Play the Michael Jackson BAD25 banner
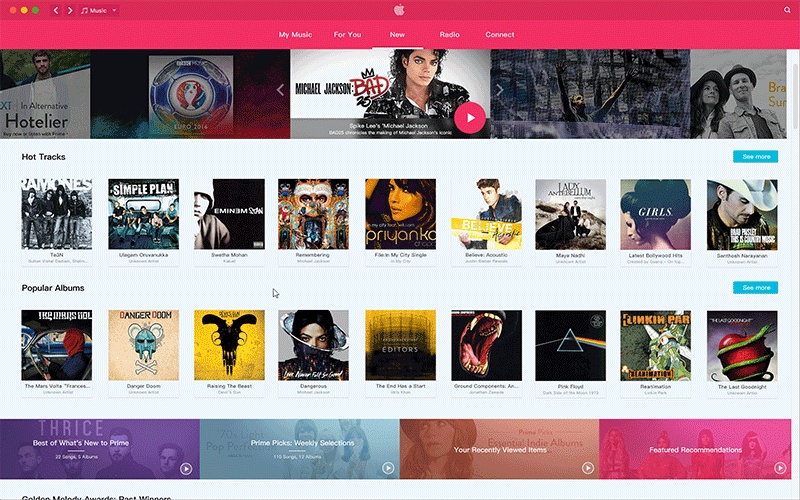The image size is (800, 500). [x=470, y=117]
